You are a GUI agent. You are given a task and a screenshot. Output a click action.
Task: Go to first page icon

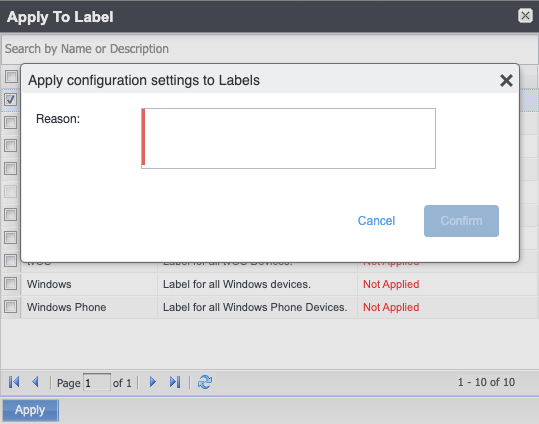[14, 382]
